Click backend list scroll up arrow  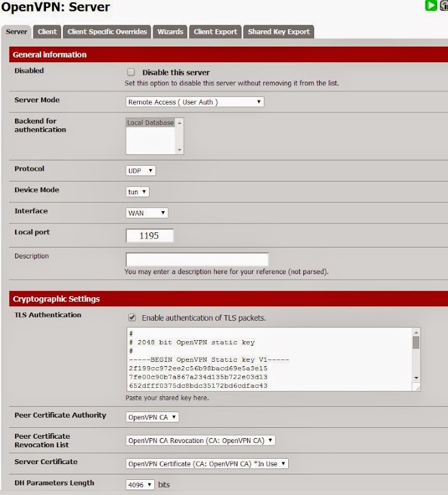point(179,123)
